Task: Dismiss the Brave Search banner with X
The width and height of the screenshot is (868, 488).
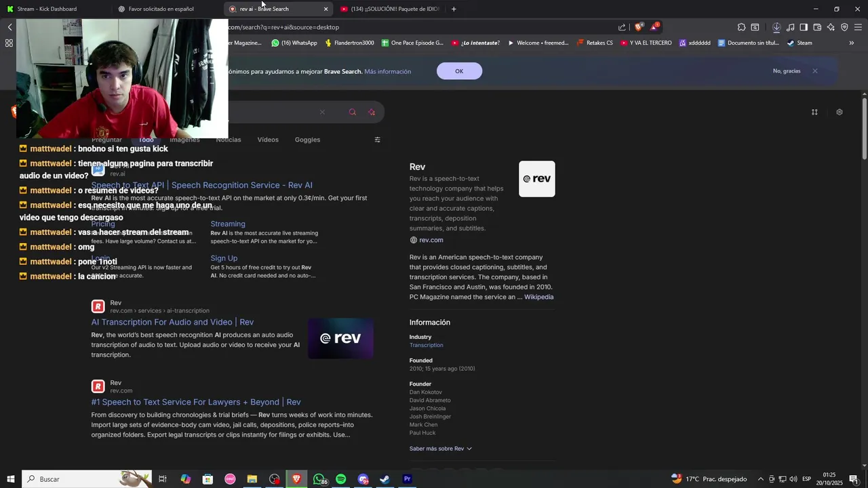Action: pyautogui.click(x=815, y=71)
